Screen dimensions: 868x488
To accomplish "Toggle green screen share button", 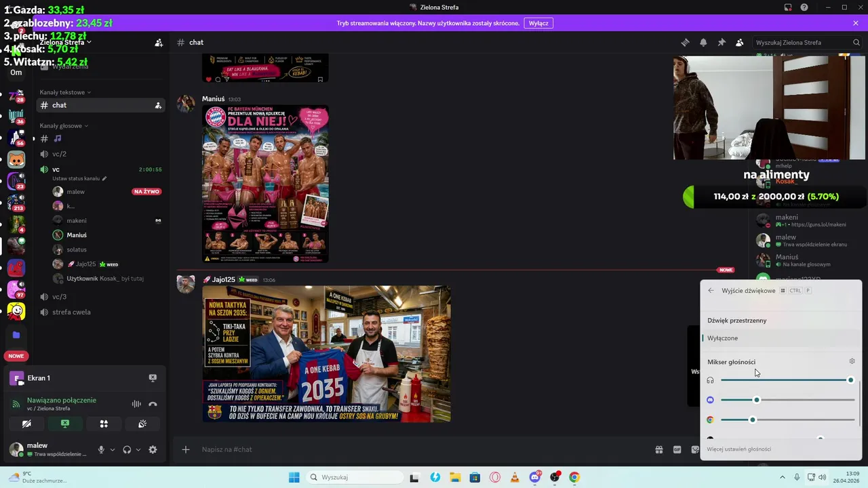I will pos(65,424).
